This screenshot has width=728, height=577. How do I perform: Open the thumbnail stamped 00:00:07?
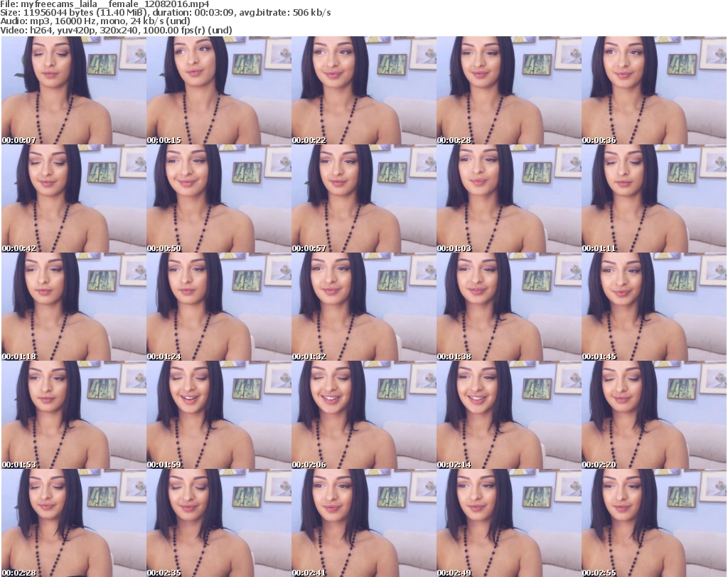pyautogui.click(x=74, y=90)
